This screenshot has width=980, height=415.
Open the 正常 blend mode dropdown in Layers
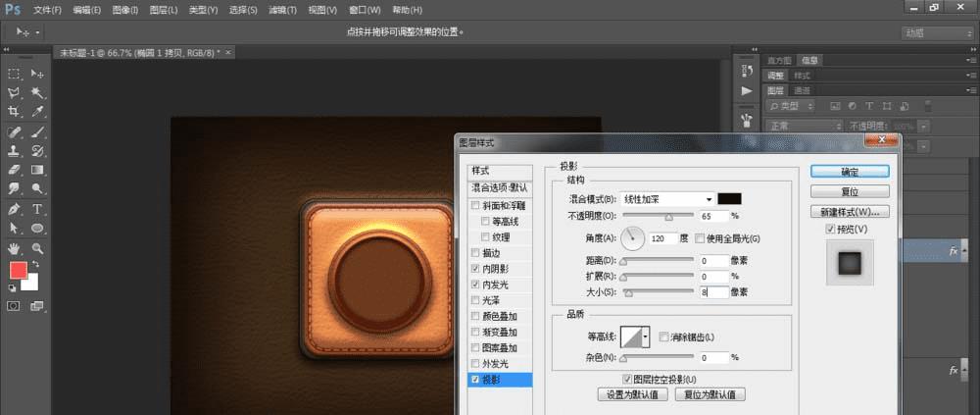pyautogui.click(x=805, y=127)
